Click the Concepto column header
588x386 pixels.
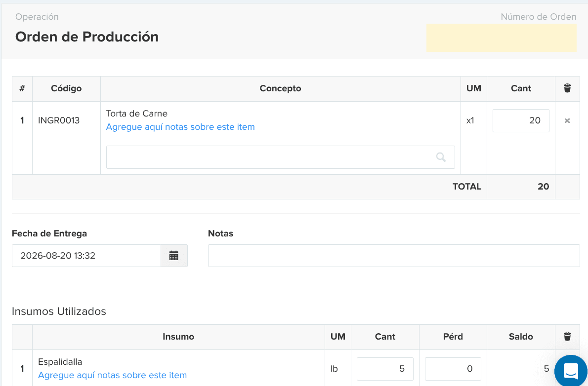tap(281, 88)
